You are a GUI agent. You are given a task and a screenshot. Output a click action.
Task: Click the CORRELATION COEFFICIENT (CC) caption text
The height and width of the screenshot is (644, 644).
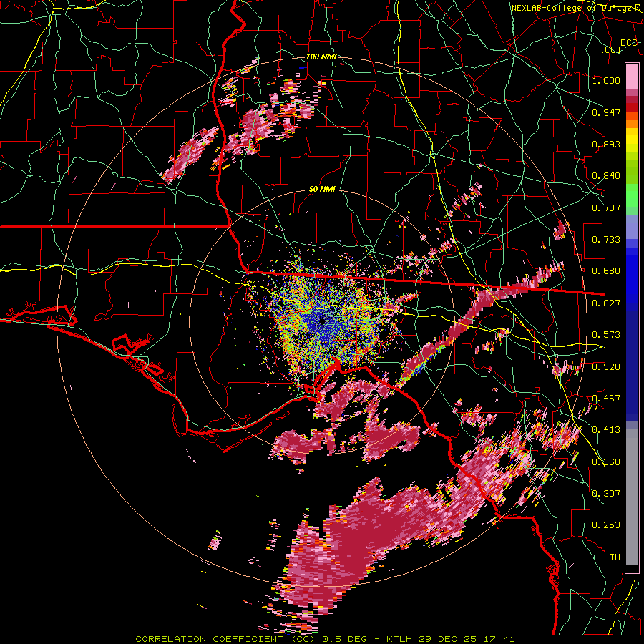pos(225,639)
